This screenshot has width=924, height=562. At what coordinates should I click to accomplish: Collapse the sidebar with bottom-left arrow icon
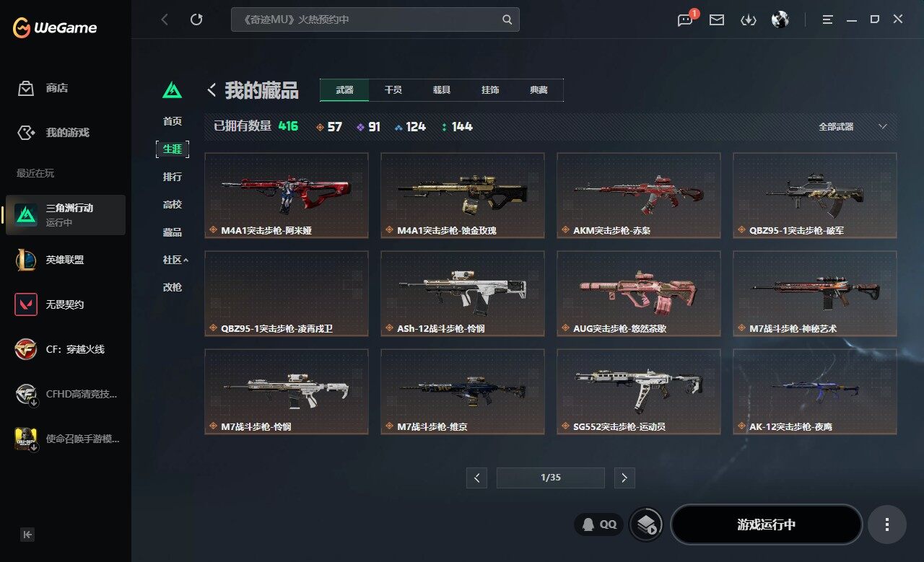[x=27, y=535]
